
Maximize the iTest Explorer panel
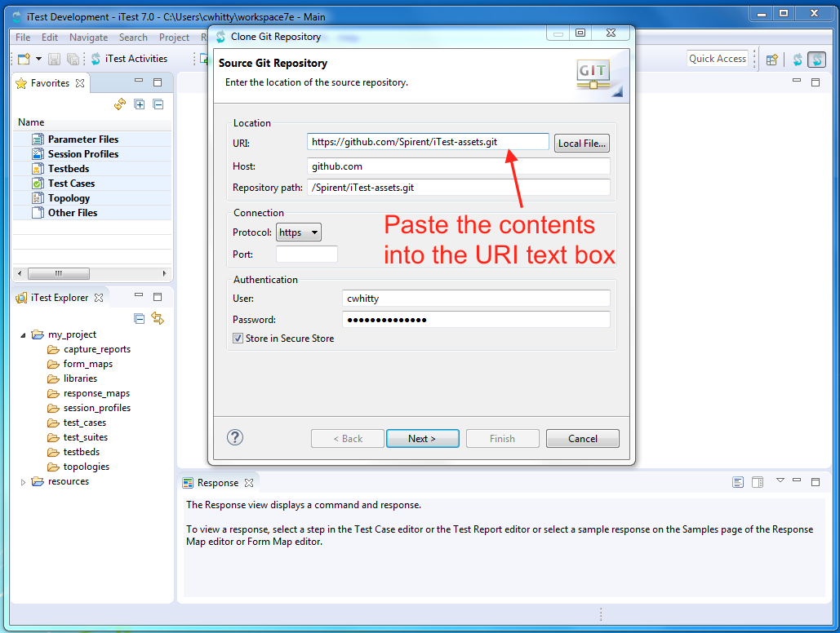(x=158, y=297)
